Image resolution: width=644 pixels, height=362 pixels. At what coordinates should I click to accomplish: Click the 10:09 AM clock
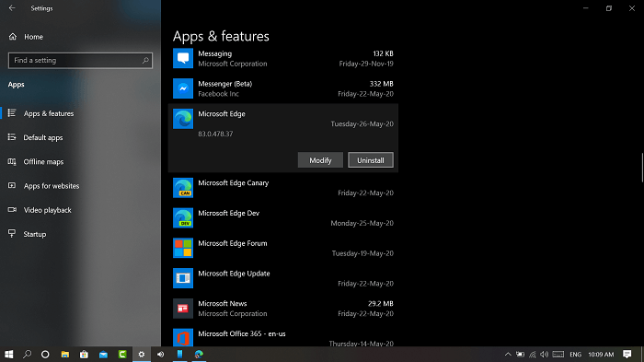601,355
